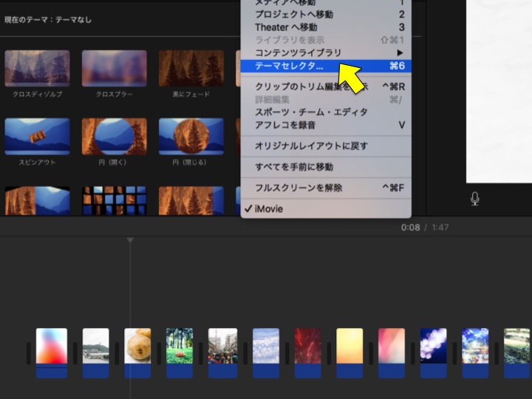Open スポーツ・チーム・エディタ
532x399 pixels.
[326, 112]
